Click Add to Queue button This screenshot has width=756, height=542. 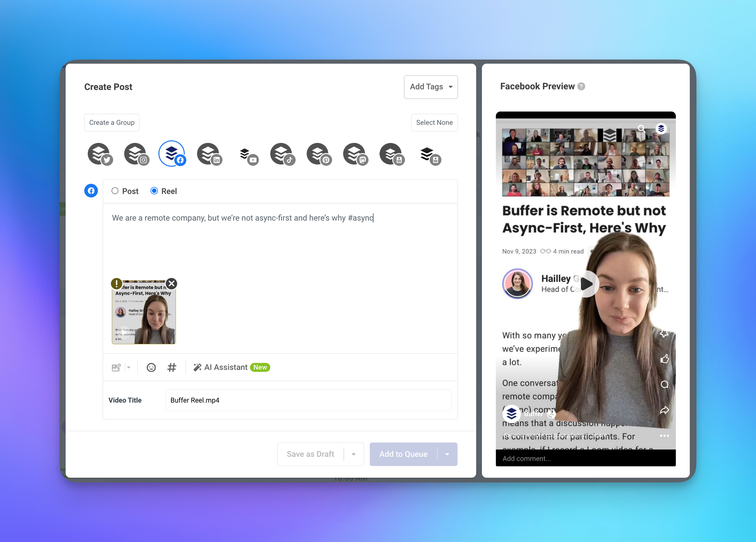(403, 453)
